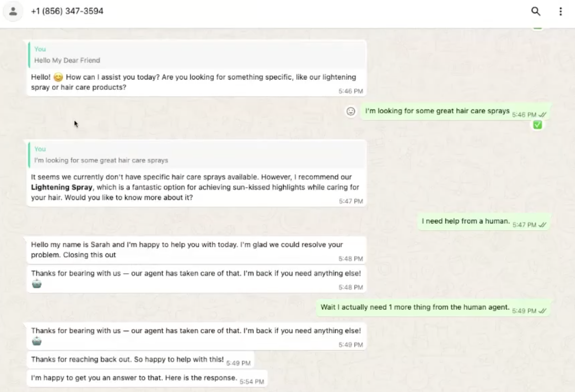Click the 5:54 PM timestamp
This screenshot has height=392, width=575.
252,382
